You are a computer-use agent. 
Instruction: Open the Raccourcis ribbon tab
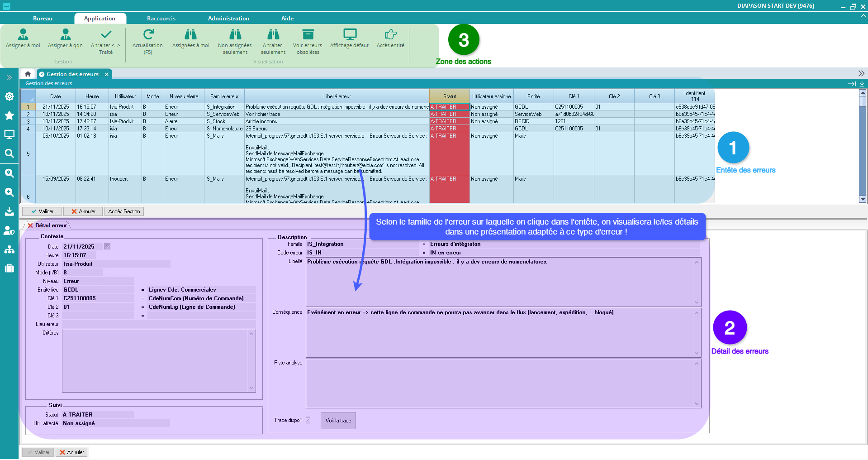(161, 19)
